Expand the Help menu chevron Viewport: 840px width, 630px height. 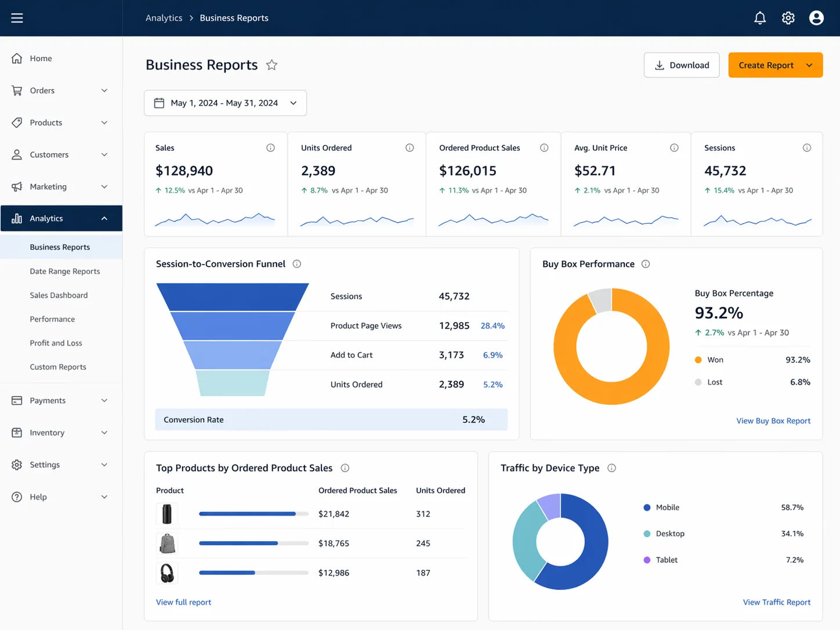pos(104,497)
